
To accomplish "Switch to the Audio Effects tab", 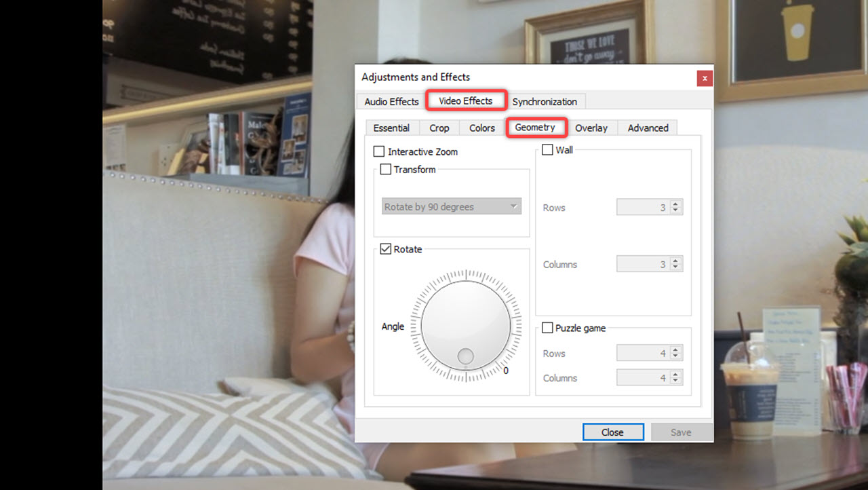I will point(391,101).
